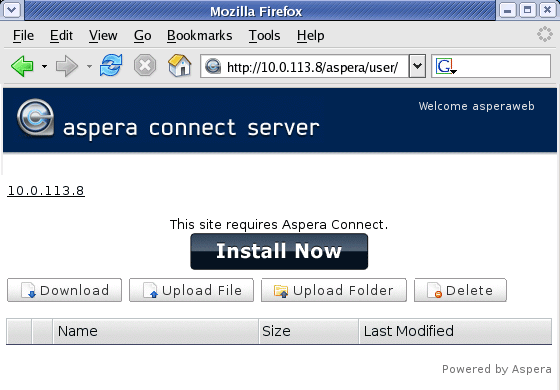
Task: Close the Mozilla Firefox window
Action: [x=548, y=10]
